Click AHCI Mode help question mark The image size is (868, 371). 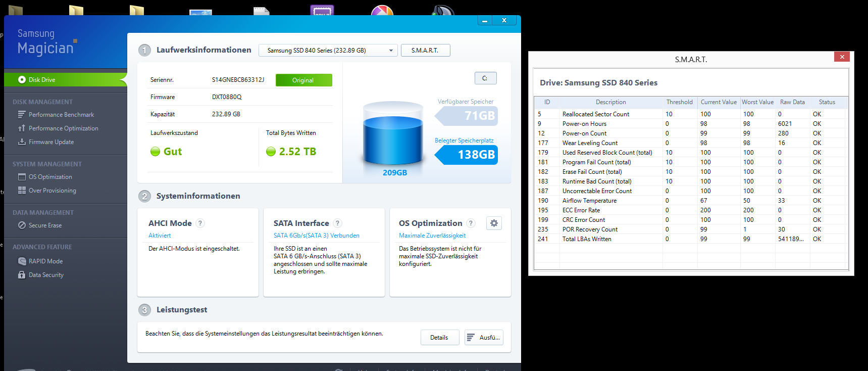pyautogui.click(x=200, y=223)
